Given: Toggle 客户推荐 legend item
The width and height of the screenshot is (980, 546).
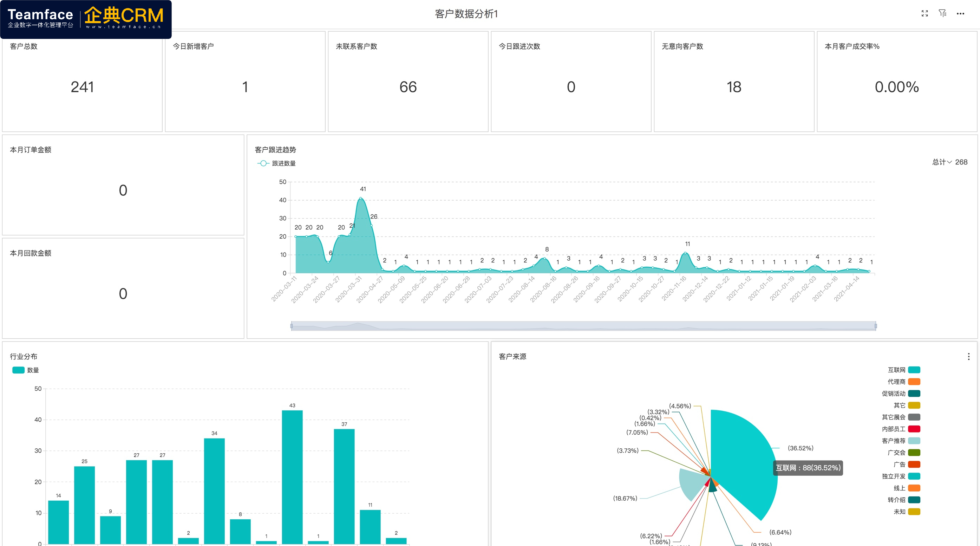Looking at the screenshot, I should click(x=901, y=441).
